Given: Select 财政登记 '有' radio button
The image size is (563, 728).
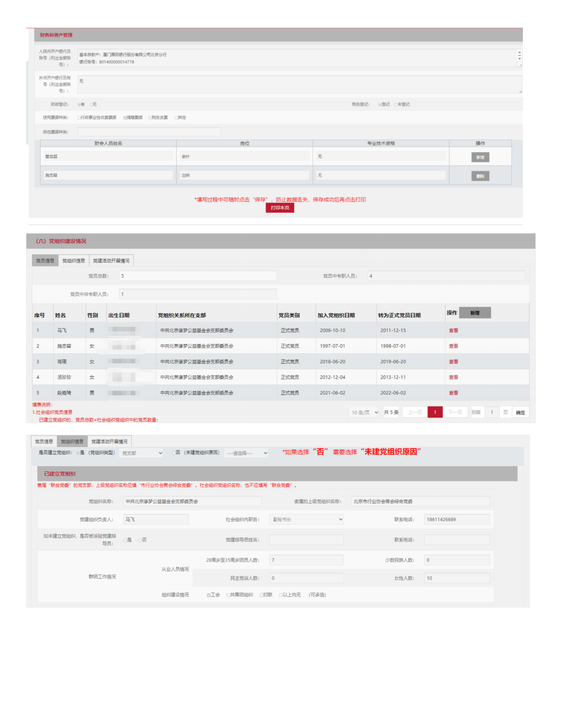Looking at the screenshot, I should (79, 105).
